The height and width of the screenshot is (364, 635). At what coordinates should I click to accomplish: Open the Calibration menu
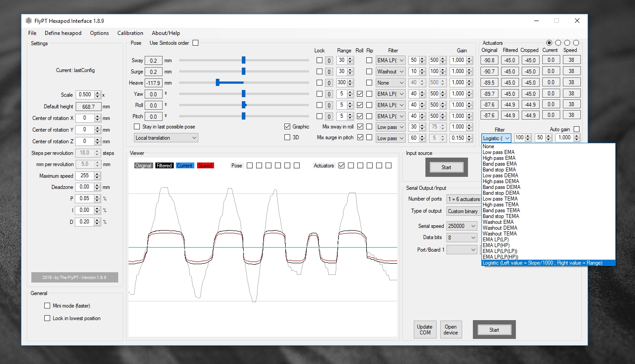(130, 33)
